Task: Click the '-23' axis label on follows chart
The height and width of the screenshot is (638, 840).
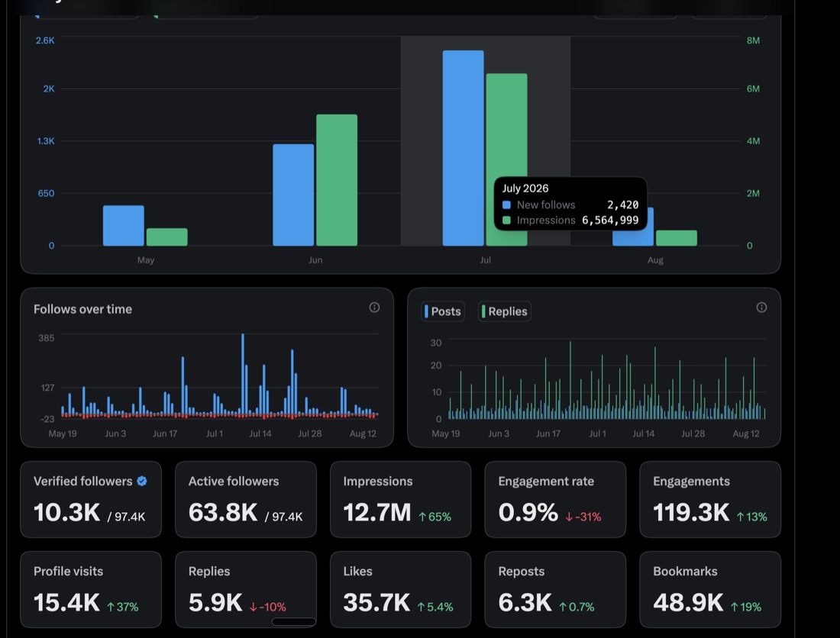Action: [x=47, y=419]
